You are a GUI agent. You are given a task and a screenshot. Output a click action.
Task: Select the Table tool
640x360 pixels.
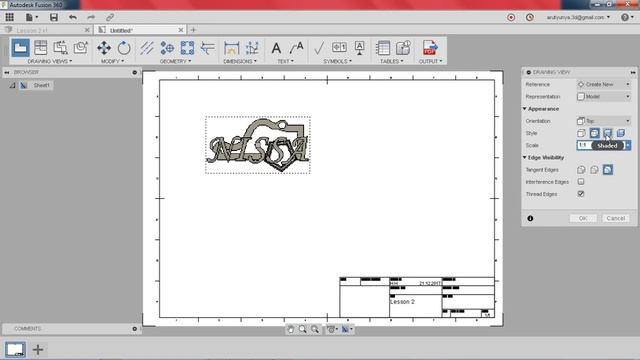click(383, 48)
